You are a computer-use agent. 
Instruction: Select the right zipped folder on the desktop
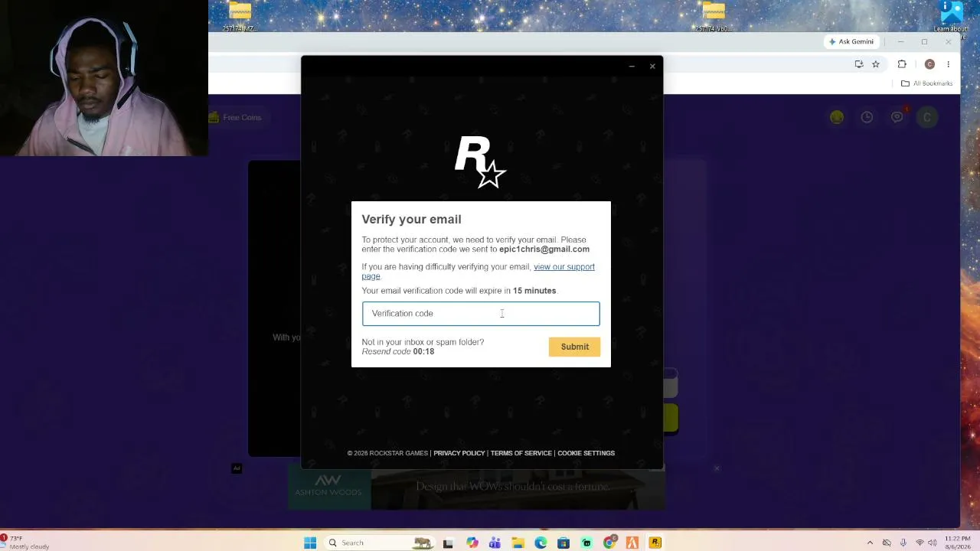pyautogui.click(x=714, y=17)
